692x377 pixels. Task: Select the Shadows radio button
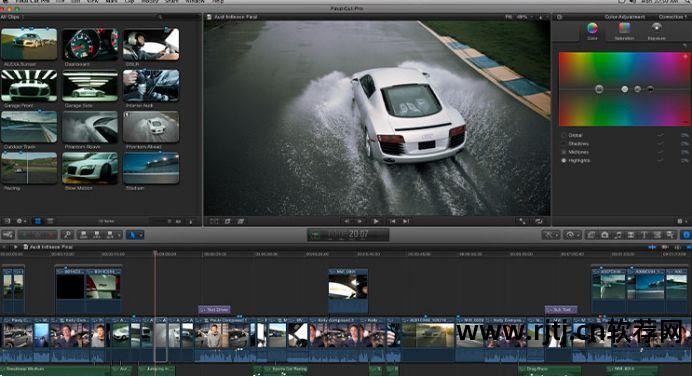click(x=564, y=143)
